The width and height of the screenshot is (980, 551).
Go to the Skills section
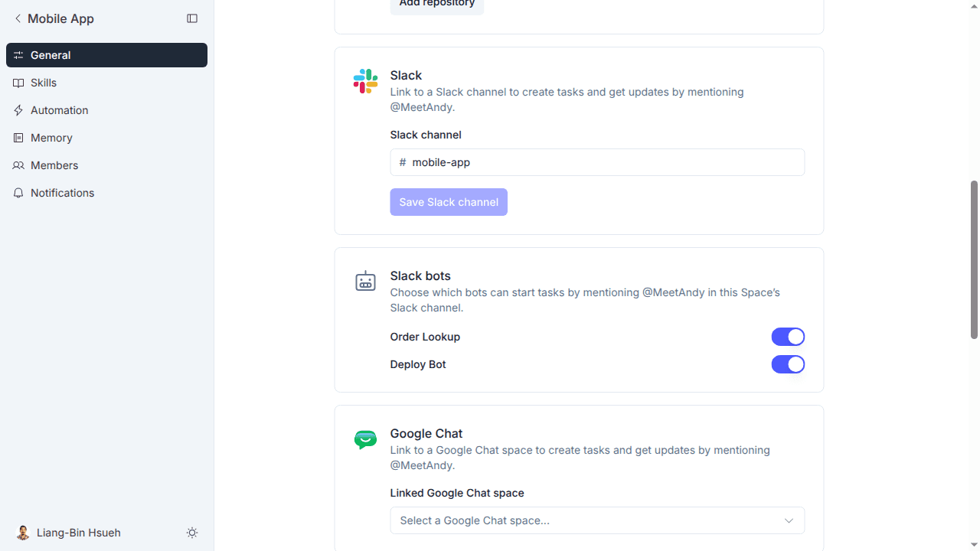click(x=106, y=83)
